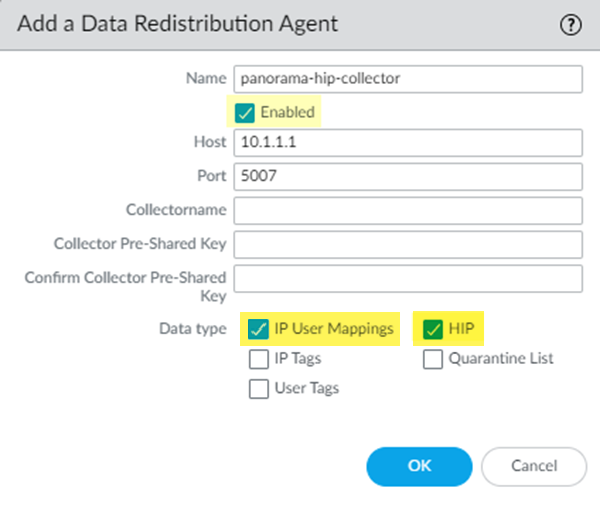600x505 pixels.
Task: Uncheck the Enabled checkbox
Action: [x=245, y=112]
